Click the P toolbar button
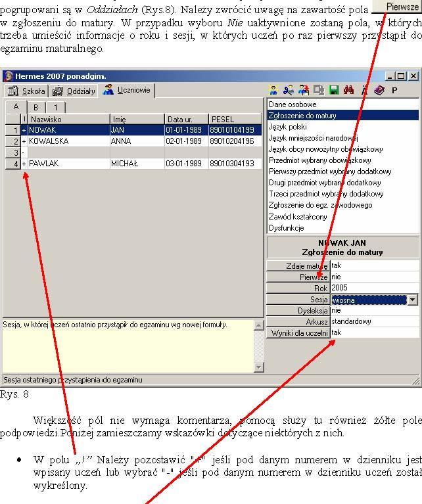Image resolution: width=422 pixels, height=504 pixels. 394,91
